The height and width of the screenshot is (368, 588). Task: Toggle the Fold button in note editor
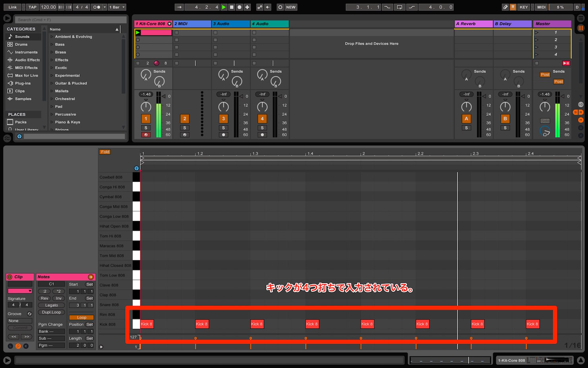(x=105, y=152)
